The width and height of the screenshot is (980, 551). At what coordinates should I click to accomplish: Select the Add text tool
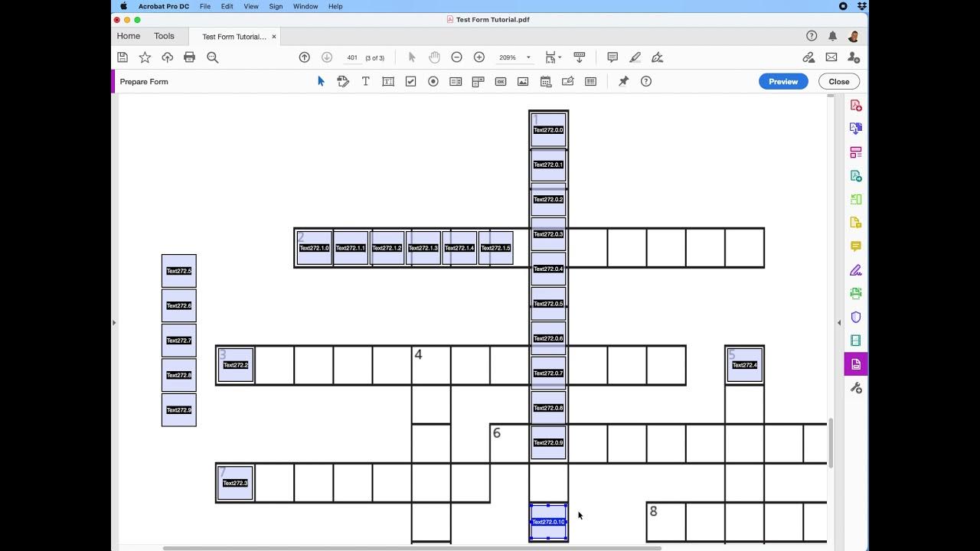point(366,81)
